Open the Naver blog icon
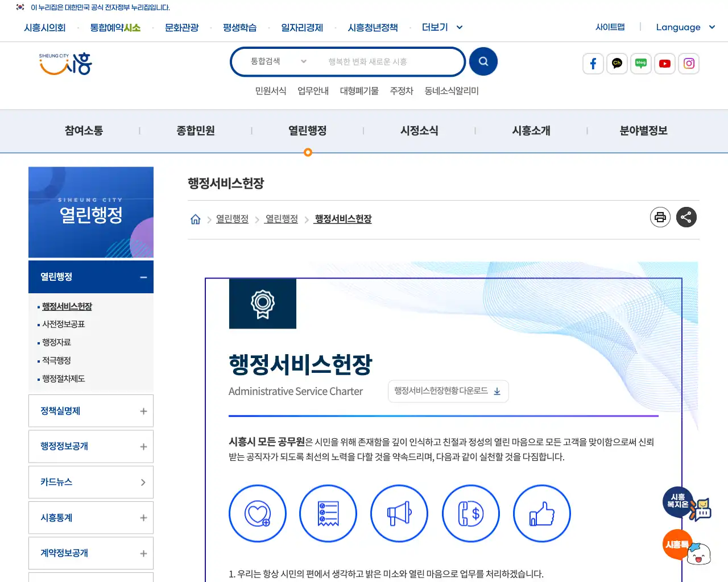 [x=641, y=64]
